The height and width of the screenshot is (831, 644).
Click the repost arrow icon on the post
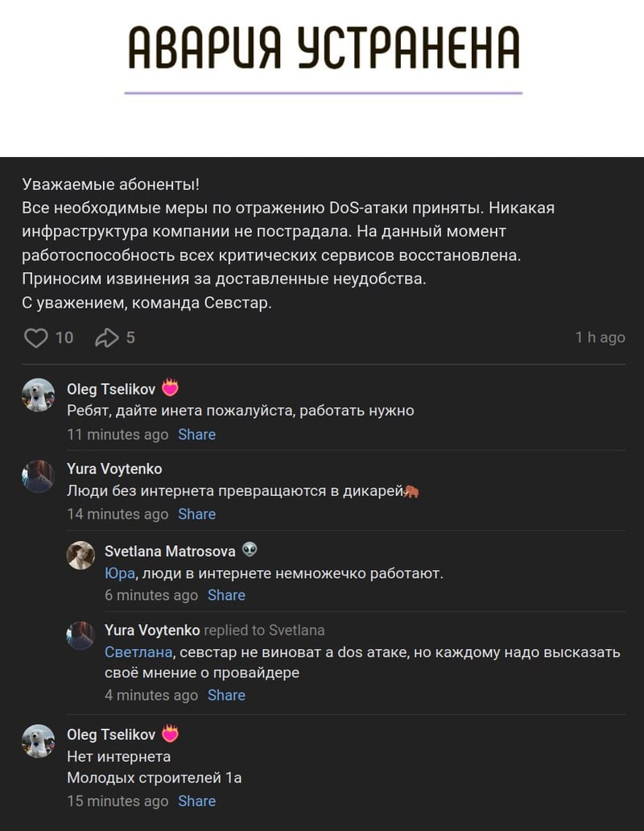(x=107, y=337)
